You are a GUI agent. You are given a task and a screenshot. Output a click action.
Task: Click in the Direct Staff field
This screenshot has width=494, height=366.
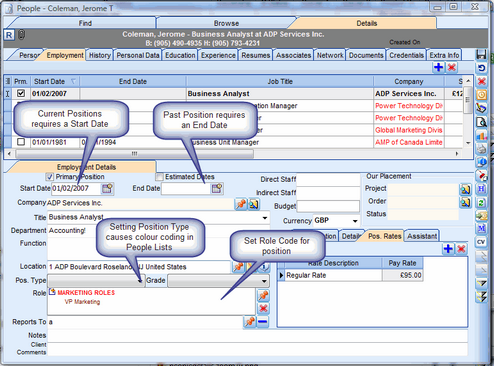[328, 179]
